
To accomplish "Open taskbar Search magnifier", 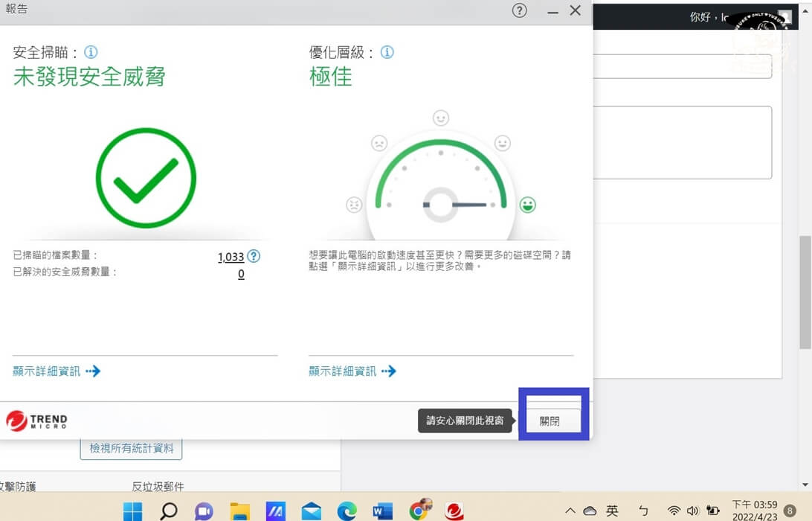I will (x=169, y=511).
